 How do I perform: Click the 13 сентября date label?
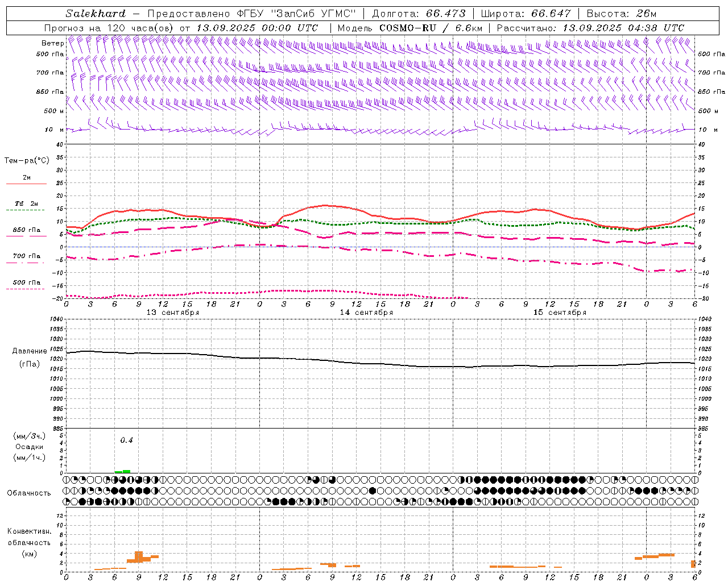[x=173, y=313]
